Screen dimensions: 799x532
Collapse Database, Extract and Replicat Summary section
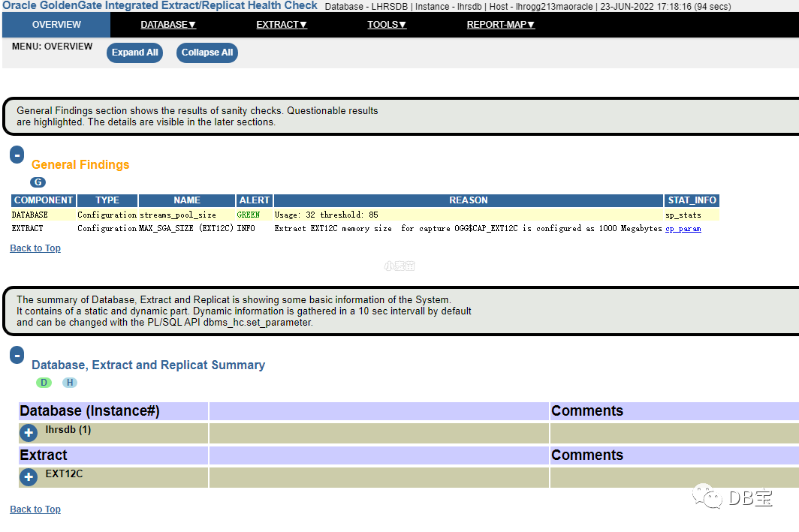click(17, 355)
